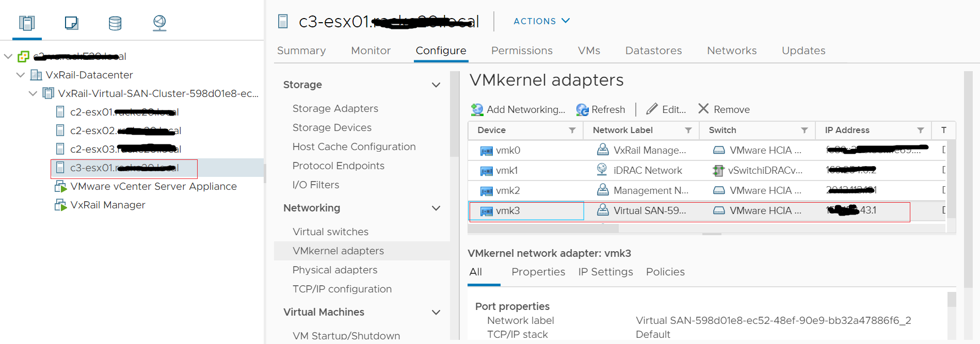Open the Networking inventory view icon
The image size is (980, 344).
click(x=159, y=23)
